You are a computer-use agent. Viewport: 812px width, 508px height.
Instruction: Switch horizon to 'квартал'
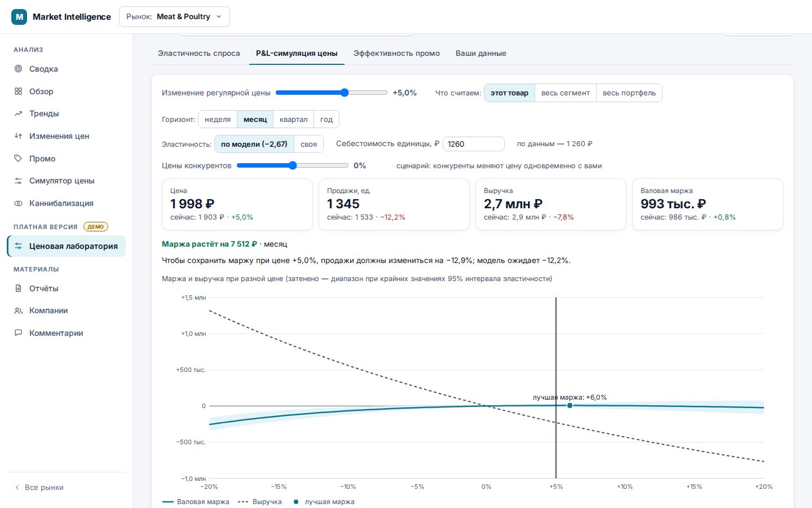[x=293, y=120]
